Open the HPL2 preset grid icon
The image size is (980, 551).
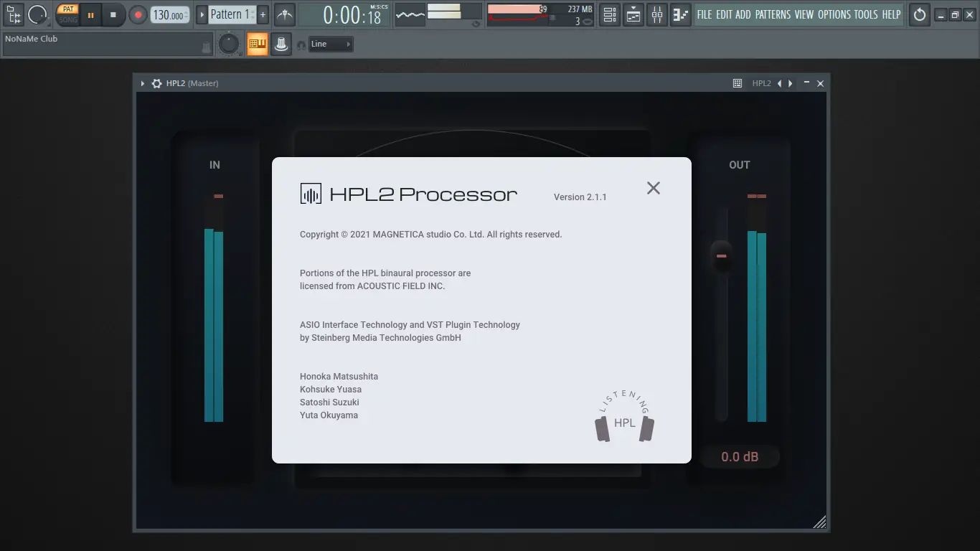tap(738, 83)
